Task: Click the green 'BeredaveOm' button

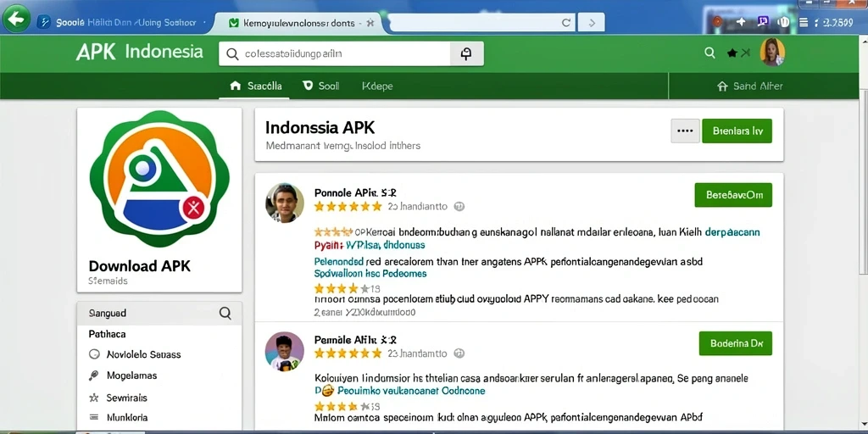Action: point(733,195)
